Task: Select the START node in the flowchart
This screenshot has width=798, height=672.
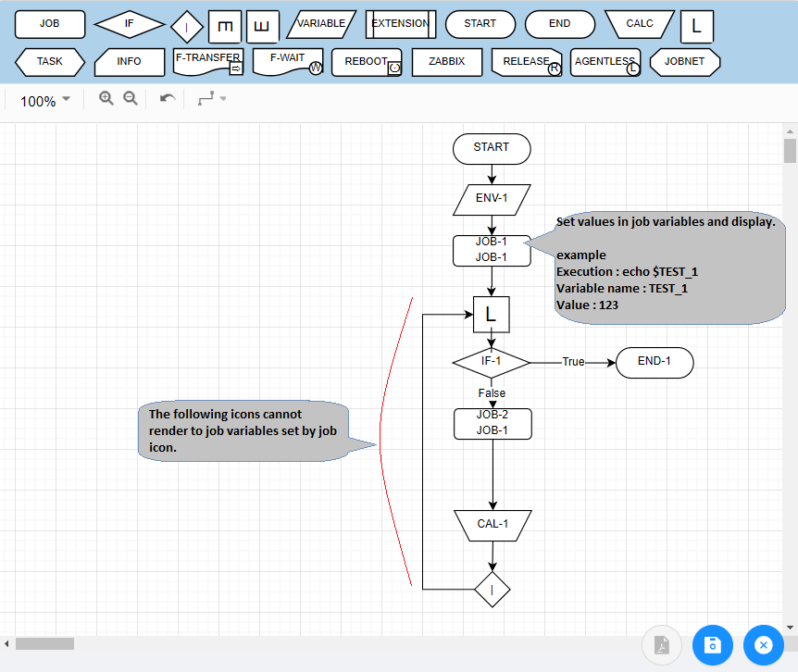Action: coord(491,149)
